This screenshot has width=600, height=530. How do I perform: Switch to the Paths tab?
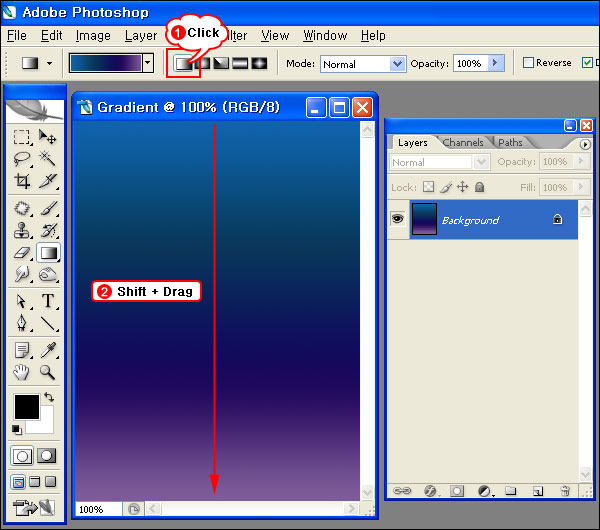[x=510, y=143]
